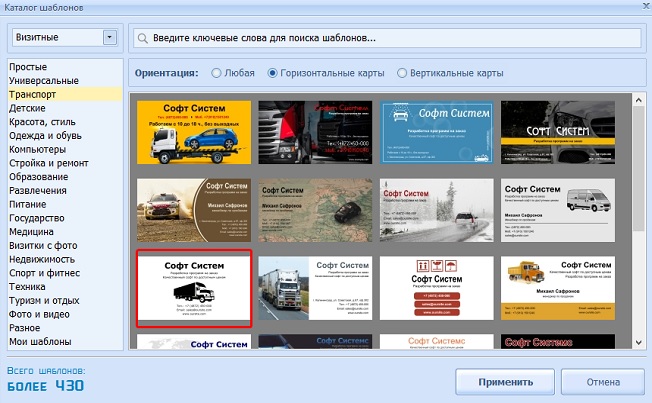Click the template list scrollbar thumb

[x=639, y=168]
